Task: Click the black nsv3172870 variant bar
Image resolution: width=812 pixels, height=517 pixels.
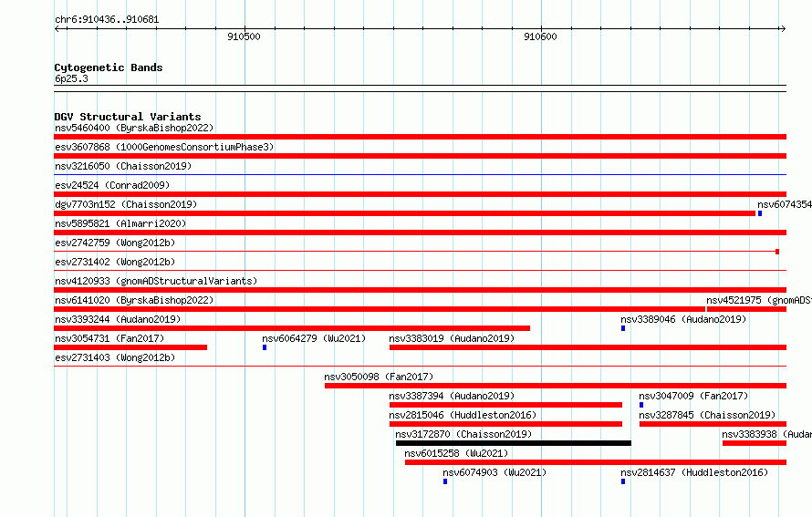Action: (513, 443)
